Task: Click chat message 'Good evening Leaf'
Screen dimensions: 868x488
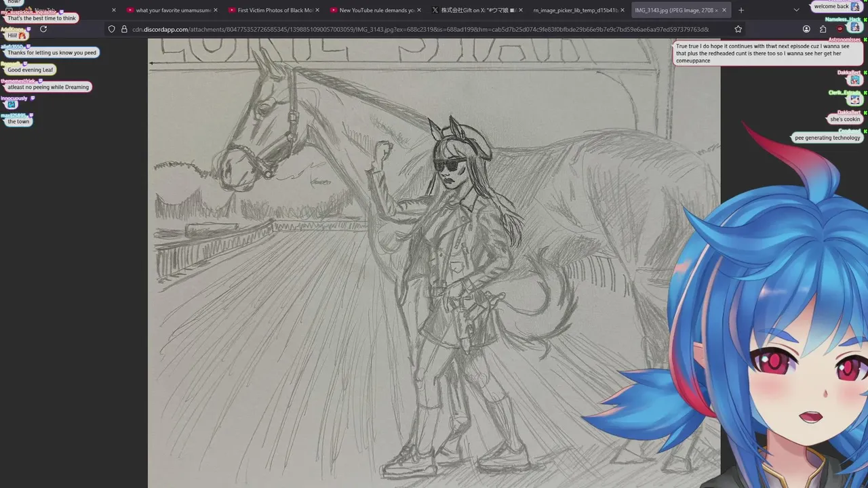Action: coord(30,70)
